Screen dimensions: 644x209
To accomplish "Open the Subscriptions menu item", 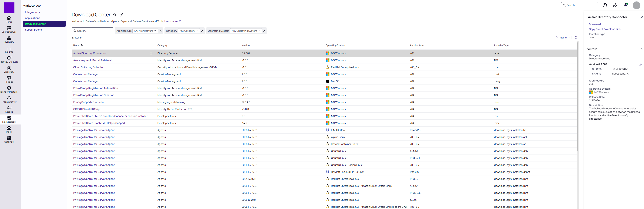I will pyautogui.click(x=33, y=30).
